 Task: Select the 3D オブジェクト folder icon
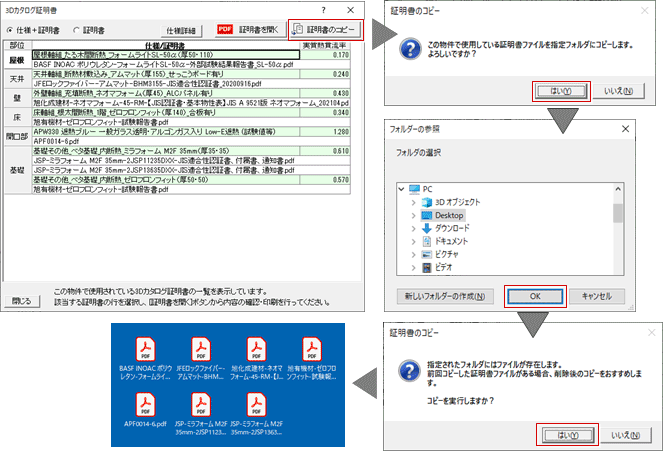[x=427, y=202]
